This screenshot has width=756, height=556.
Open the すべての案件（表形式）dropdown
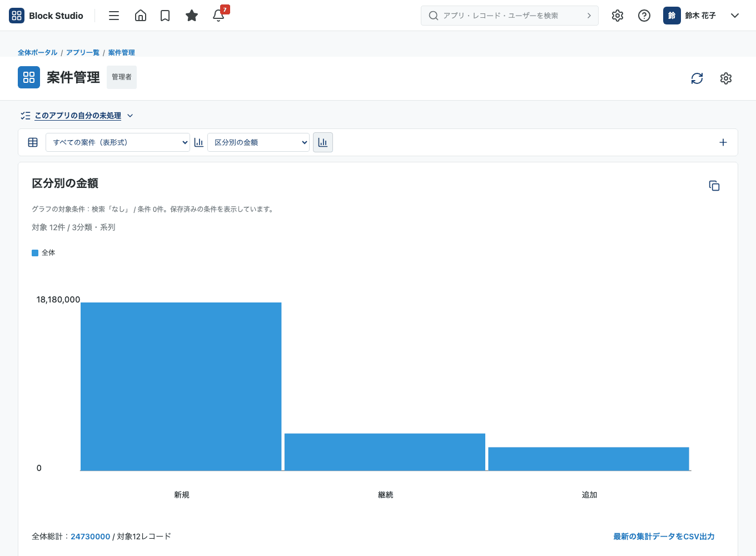point(118,142)
